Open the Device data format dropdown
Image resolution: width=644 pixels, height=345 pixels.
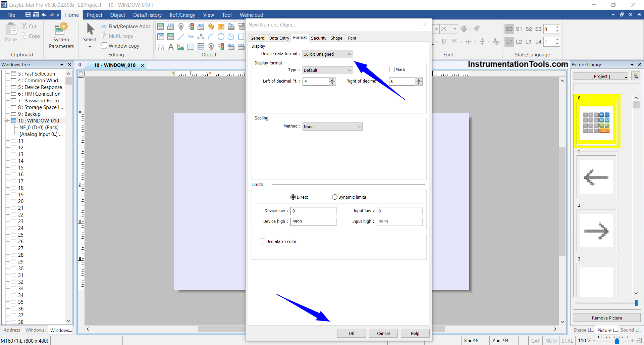pos(327,54)
